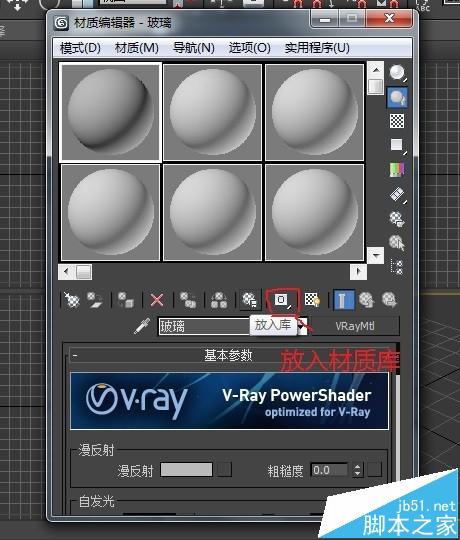Open the material name dropdown arrow

(x=302, y=326)
